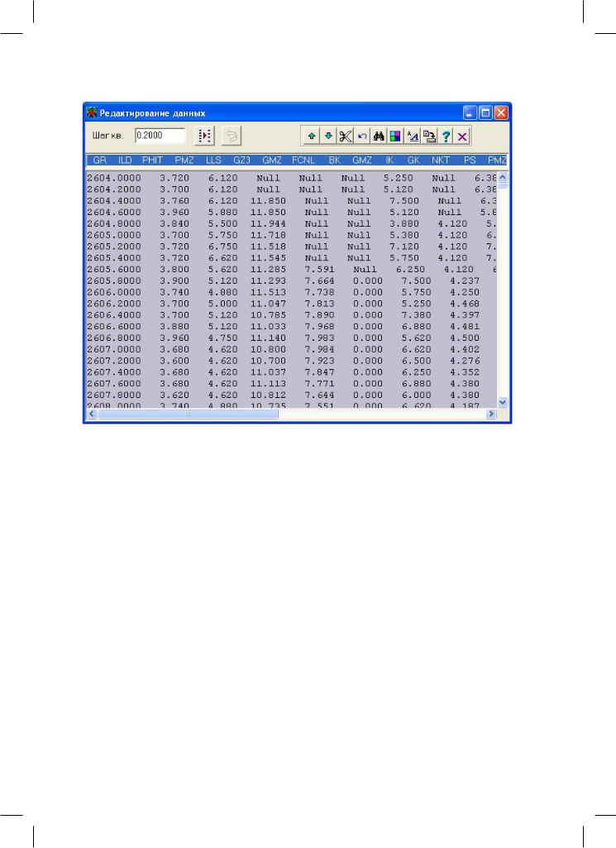
Task: Click the move down green arrow icon
Action: click(x=328, y=137)
